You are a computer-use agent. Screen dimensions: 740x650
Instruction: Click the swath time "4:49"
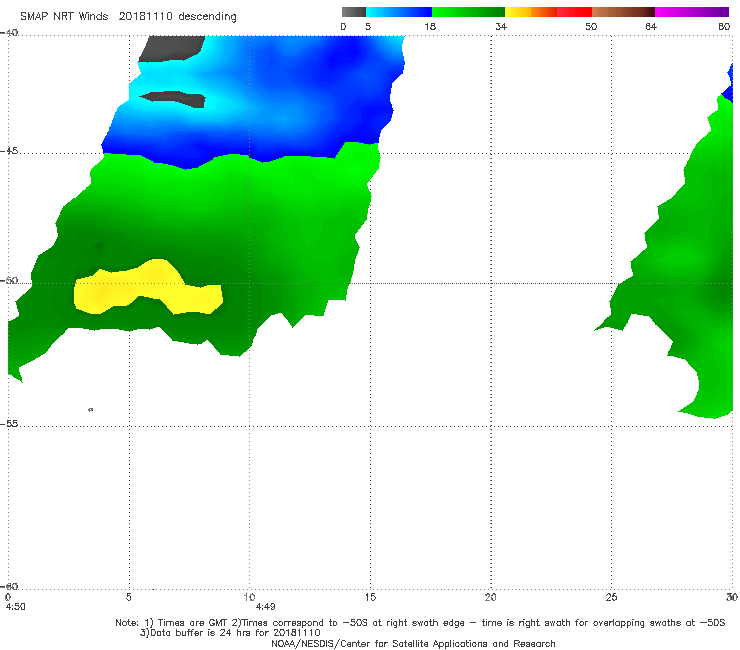point(265,607)
